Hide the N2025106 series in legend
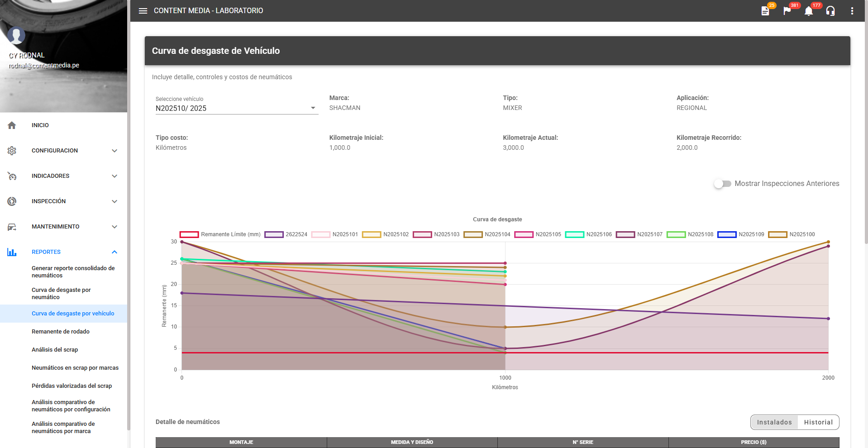The height and width of the screenshot is (448, 868). click(x=589, y=234)
